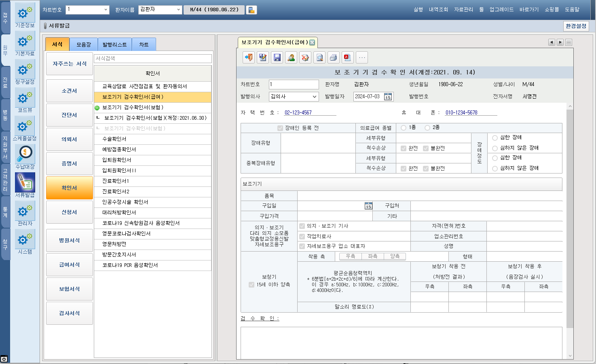Export the form via PDF icon
The width and height of the screenshot is (596, 364).
347,57
